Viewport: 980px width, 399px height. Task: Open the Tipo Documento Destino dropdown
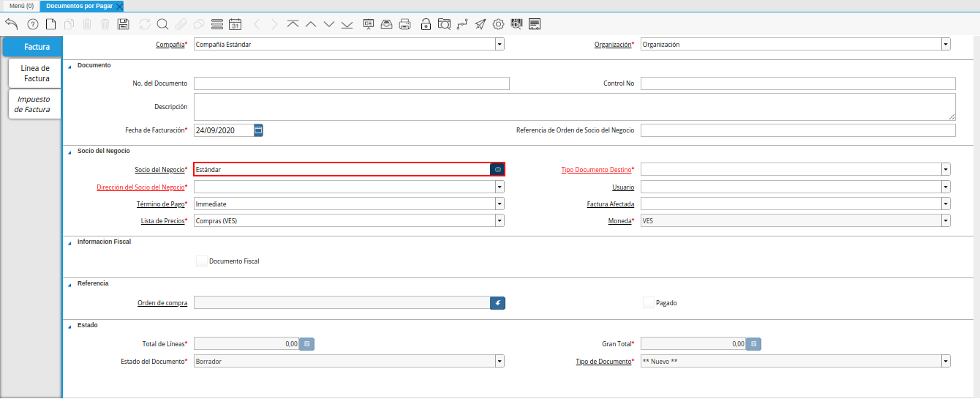coord(946,169)
